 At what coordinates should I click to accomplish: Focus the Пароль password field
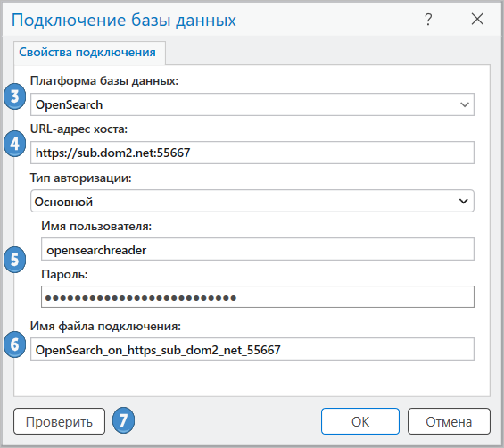[x=258, y=297]
